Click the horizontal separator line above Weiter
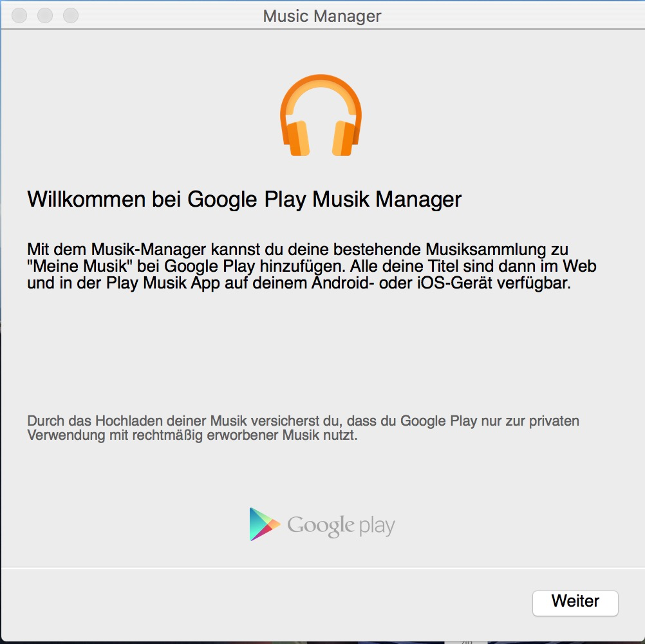 tap(322, 567)
